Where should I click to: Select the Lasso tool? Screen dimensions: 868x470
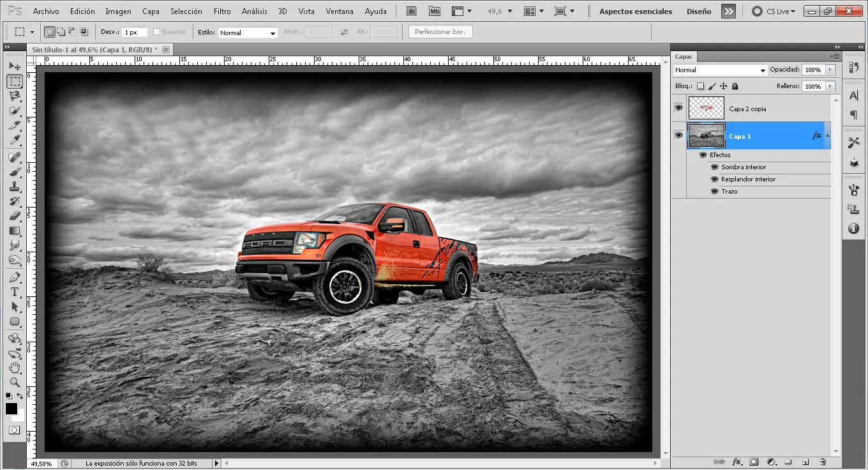pos(15,96)
